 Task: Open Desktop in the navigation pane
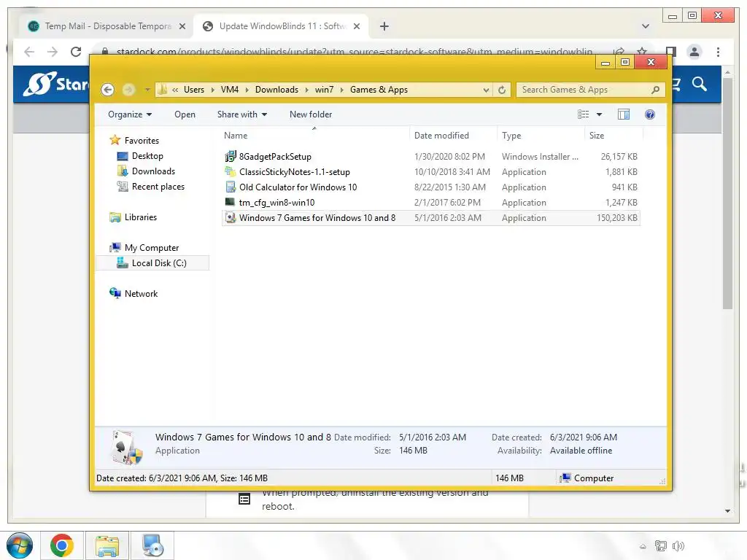147,156
